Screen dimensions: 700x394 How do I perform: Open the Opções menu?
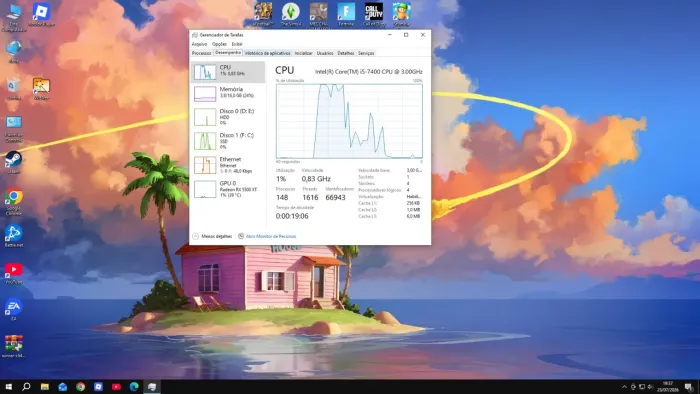click(219, 44)
